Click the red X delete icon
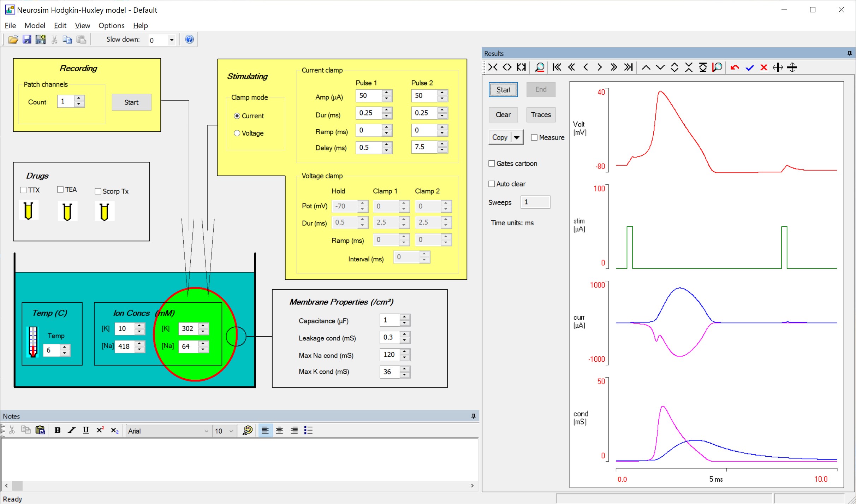Viewport: 856px width, 504px height. point(763,67)
